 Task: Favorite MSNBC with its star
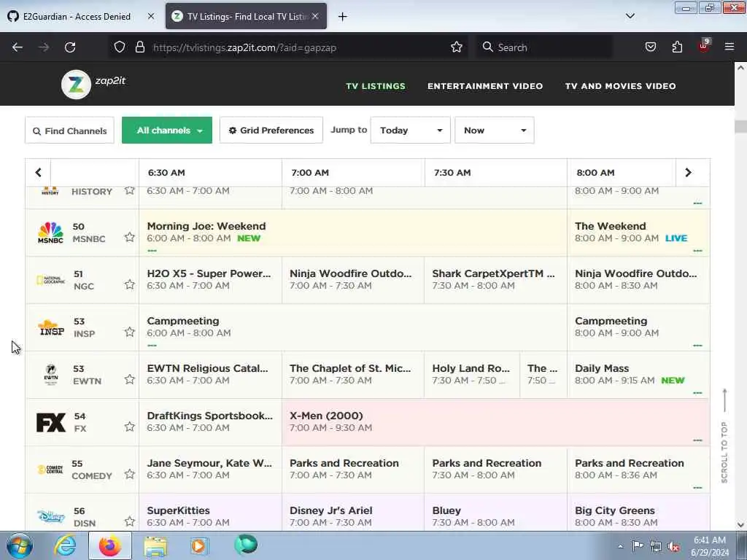point(130,237)
